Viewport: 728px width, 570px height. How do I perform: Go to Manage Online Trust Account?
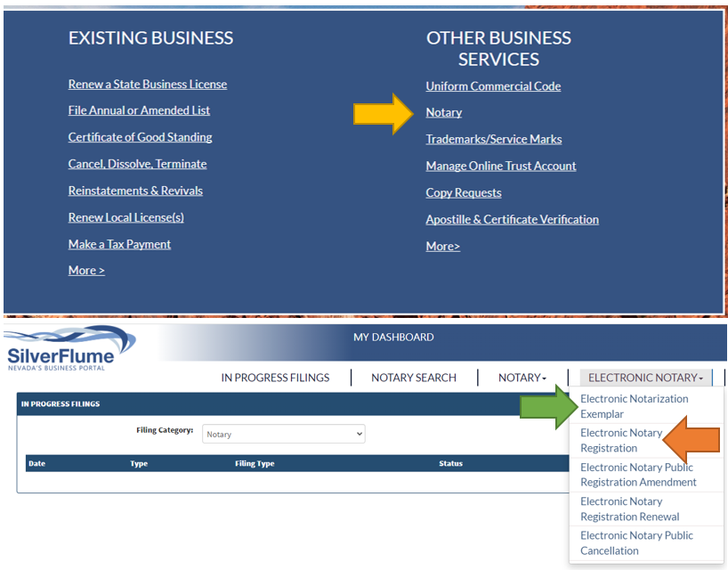click(x=500, y=166)
